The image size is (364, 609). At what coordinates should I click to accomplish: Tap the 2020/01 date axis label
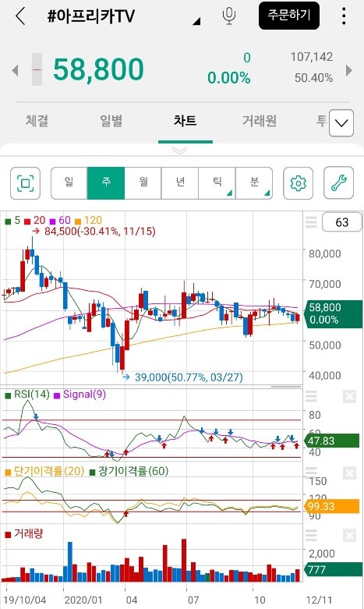tap(83, 600)
